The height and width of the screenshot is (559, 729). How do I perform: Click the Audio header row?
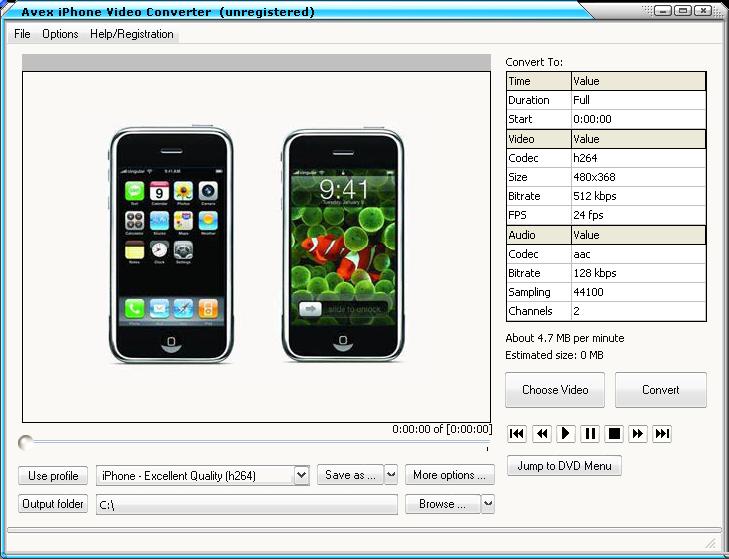tap(606, 235)
